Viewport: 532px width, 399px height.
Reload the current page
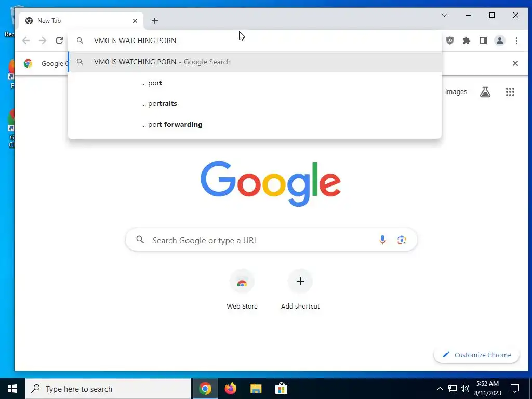[59, 41]
